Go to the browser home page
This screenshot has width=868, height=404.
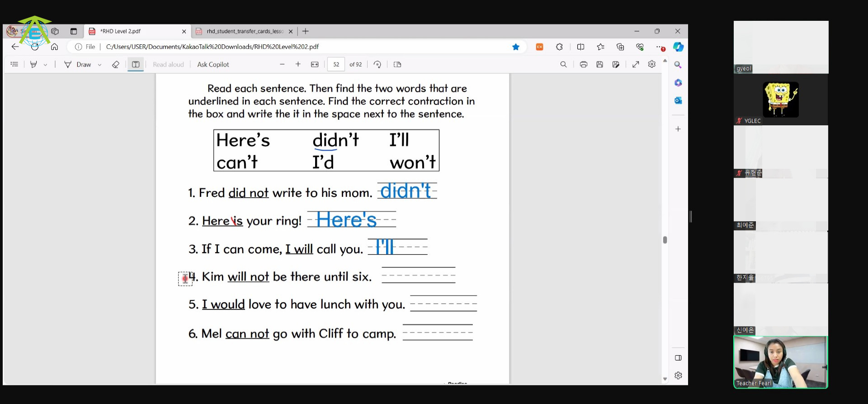tap(54, 47)
